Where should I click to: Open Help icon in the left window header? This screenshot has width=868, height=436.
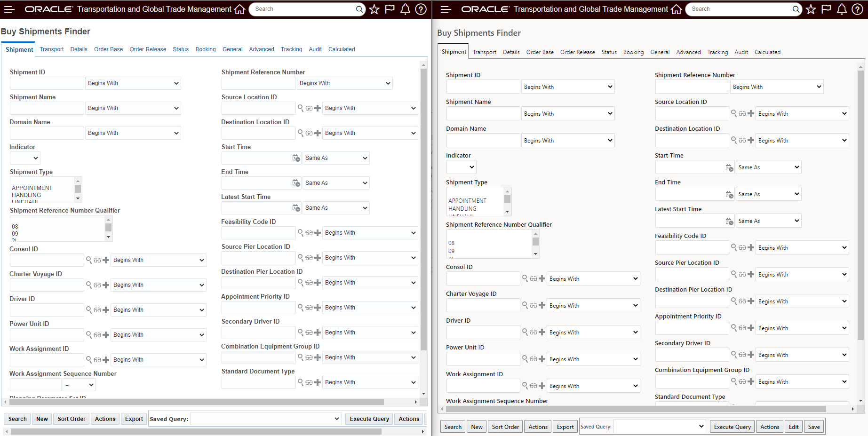click(421, 9)
